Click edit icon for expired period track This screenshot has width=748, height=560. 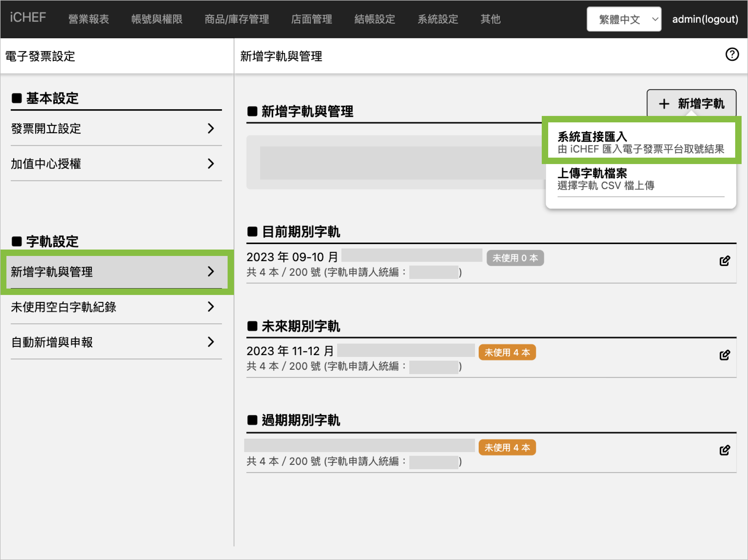coord(724,450)
